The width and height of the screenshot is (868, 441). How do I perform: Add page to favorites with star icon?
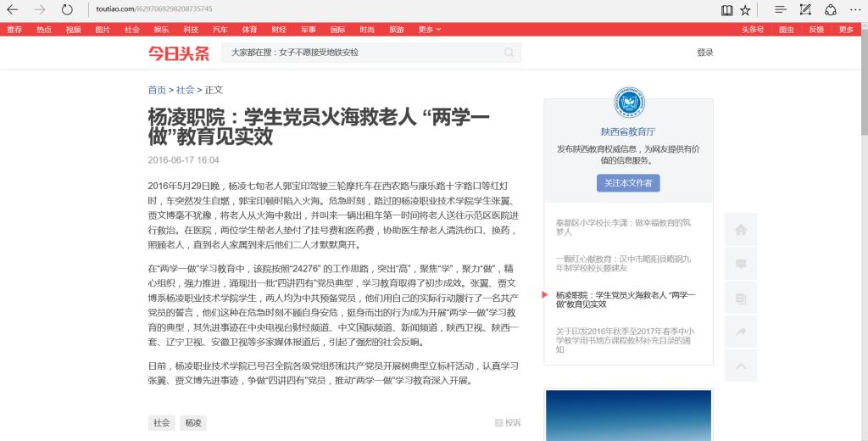[745, 9]
